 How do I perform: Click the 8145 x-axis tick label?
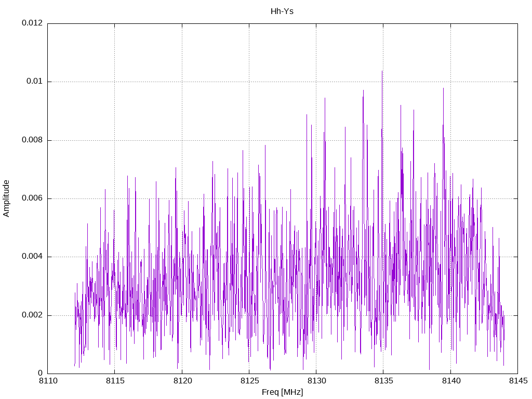(x=518, y=381)
